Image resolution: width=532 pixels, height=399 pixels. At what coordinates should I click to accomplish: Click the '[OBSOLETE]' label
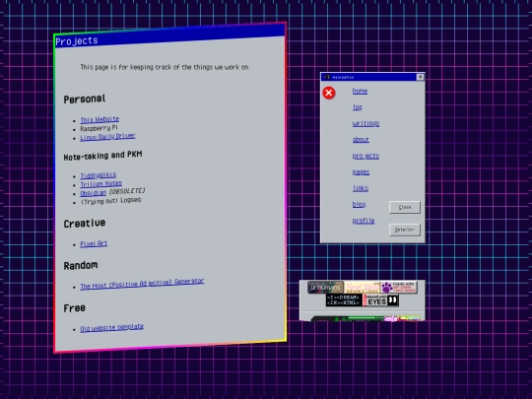tap(126, 191)
